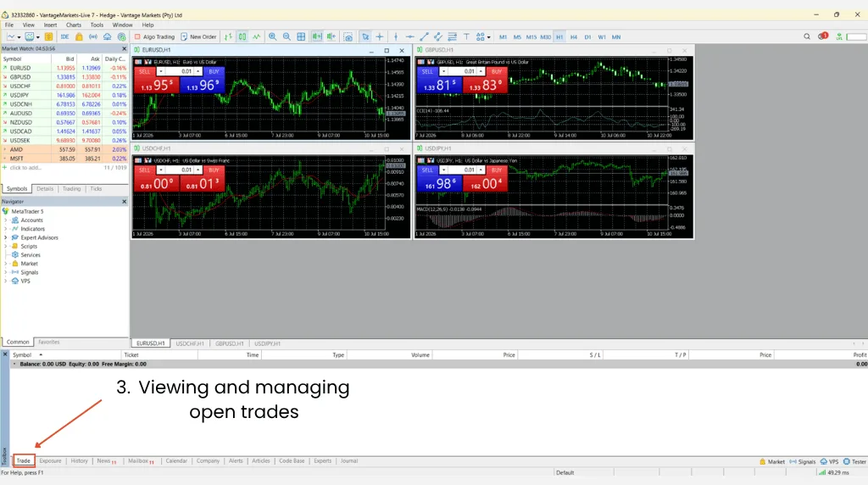Viewport: 868px width, 485px height.
Task: Toggle Algo Trading on or off
Action: tap(154, 37)
